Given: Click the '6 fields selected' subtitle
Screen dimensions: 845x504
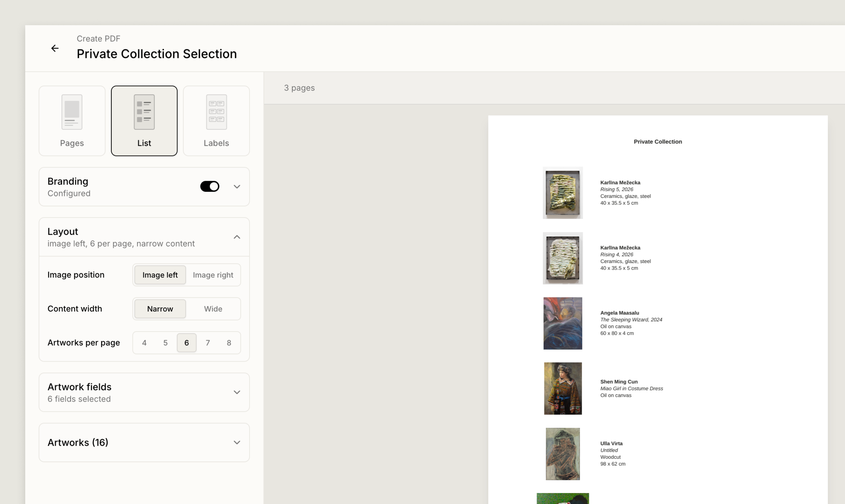Looking at the screenshot, I should (79, 399).
